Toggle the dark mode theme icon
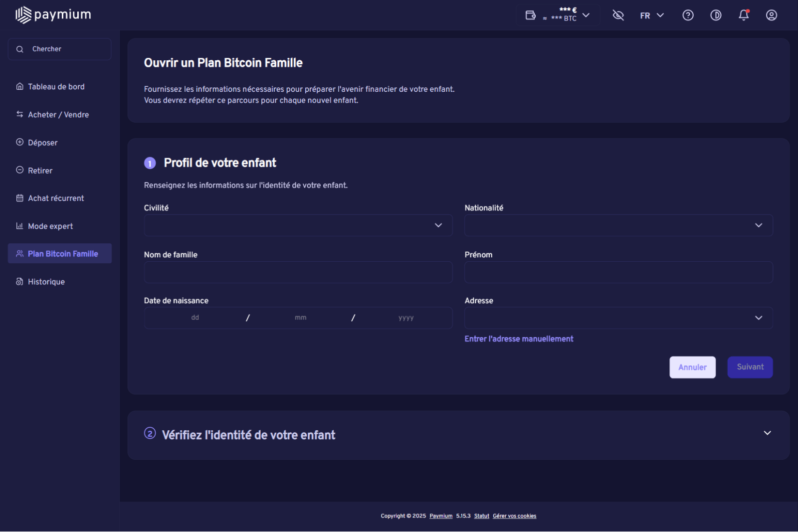 tap(716, 15)
